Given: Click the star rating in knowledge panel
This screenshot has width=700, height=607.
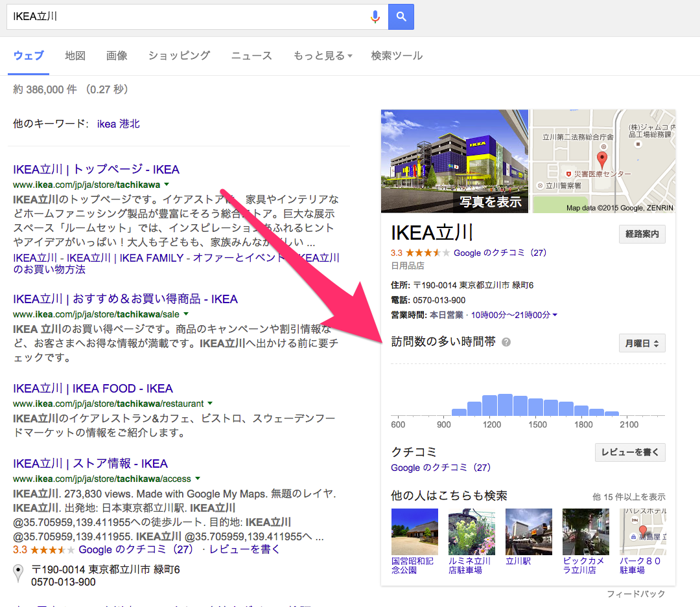Looking at the screenshot, I should coord(427,253).
